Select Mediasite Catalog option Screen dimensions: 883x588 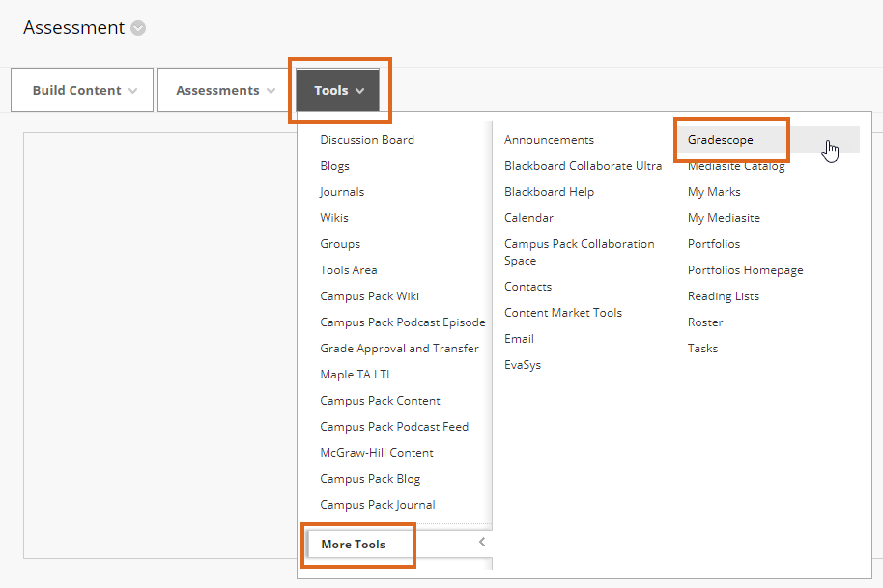point(736,167)
